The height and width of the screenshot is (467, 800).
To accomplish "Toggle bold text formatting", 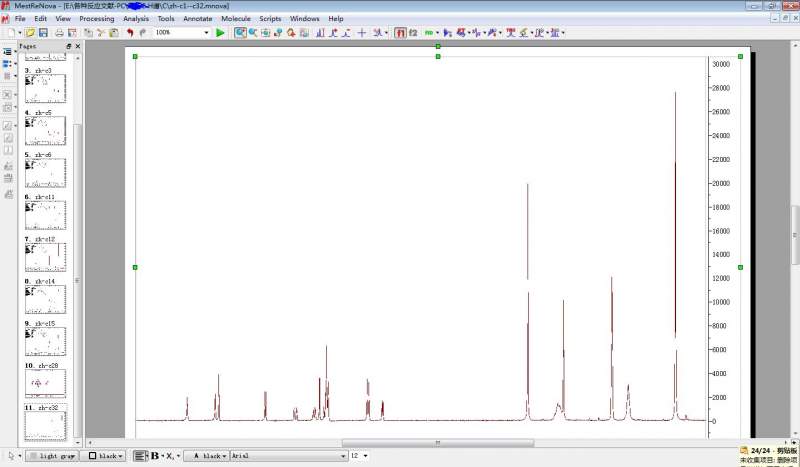I will click(x=155, y=456).
